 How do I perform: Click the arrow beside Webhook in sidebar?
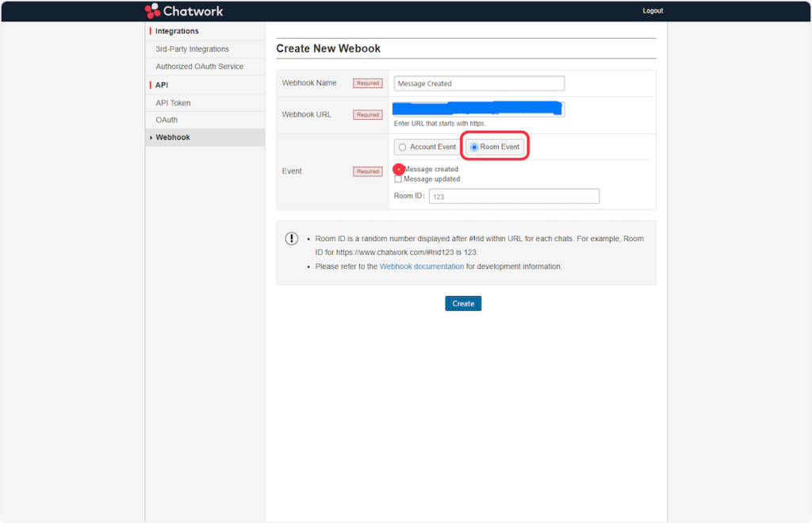coord(151,138)
